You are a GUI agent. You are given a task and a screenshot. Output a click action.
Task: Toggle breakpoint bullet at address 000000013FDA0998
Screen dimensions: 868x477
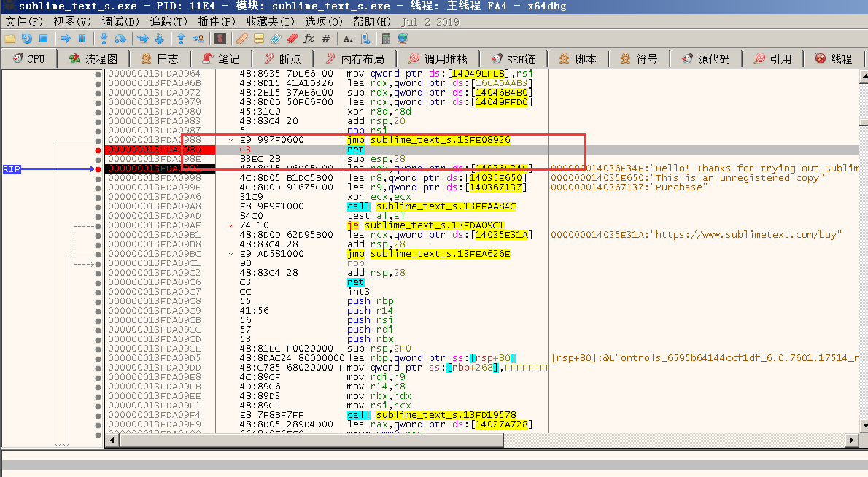(98, 178)
